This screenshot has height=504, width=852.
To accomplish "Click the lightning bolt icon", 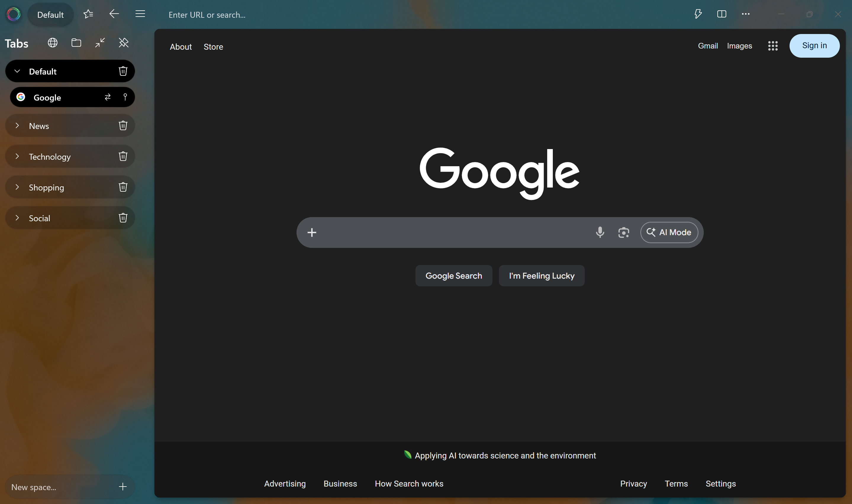I will pyautogui.click(x=698, y=14).
